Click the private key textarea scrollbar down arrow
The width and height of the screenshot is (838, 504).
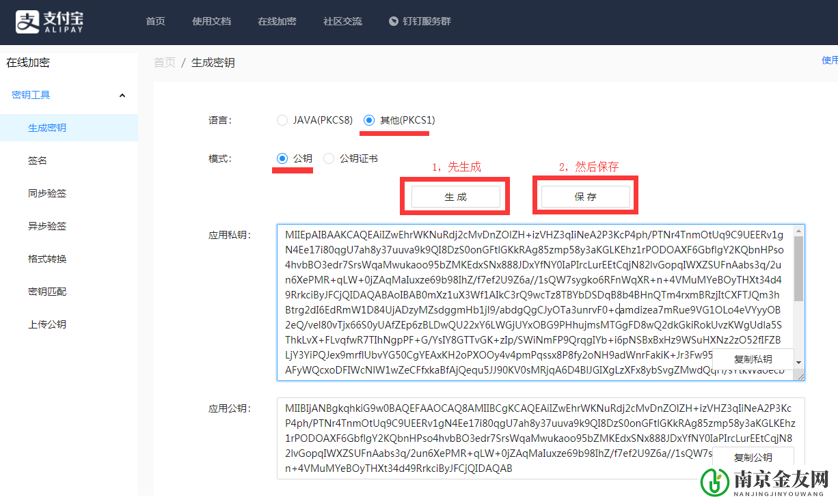pos(798,363)
